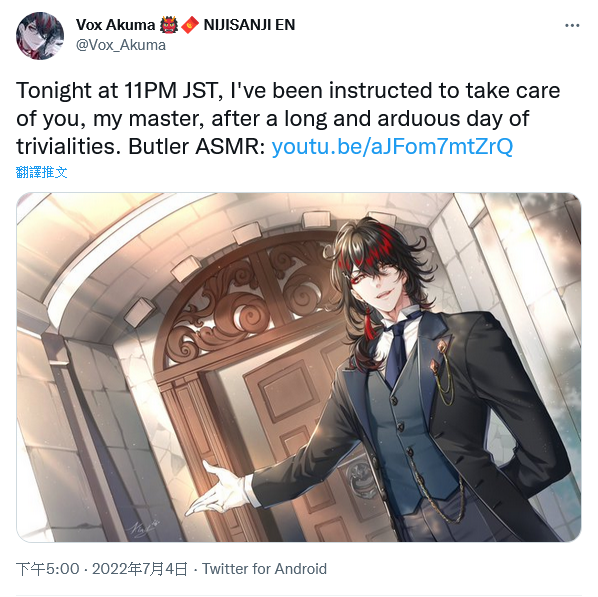
Task: Open the attached butler artwork image
Action: pos(299,367)
